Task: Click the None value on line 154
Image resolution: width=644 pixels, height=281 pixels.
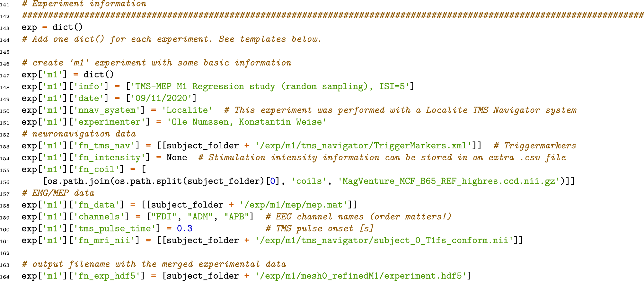Action: (x=177, y=158)
